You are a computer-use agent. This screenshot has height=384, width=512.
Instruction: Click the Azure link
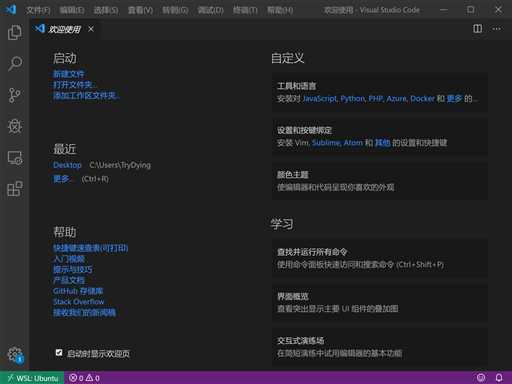(x=396, y=99)
